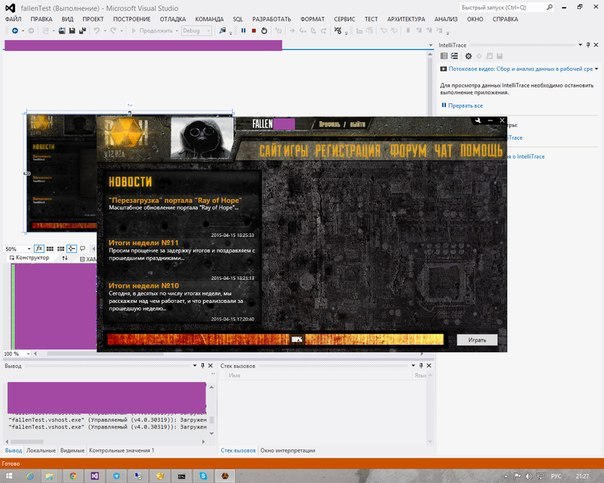The image size is (604, 483).
Task: Switch to Локальные tab
Action: tap(41, 450)
